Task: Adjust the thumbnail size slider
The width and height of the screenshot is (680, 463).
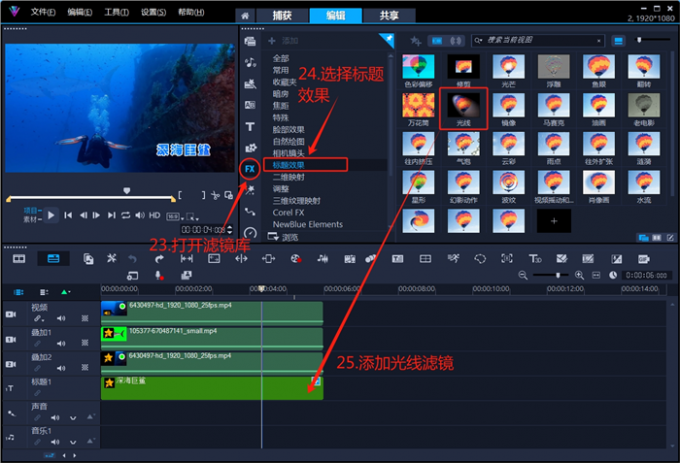Action: pos(639,40)
